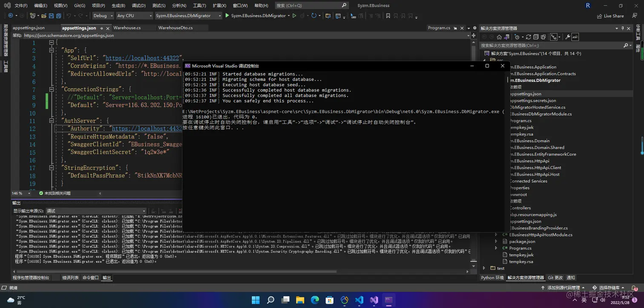The image size is (644, 308).
Task: Open the 调试(D) menu
Action: coord(138,6)
